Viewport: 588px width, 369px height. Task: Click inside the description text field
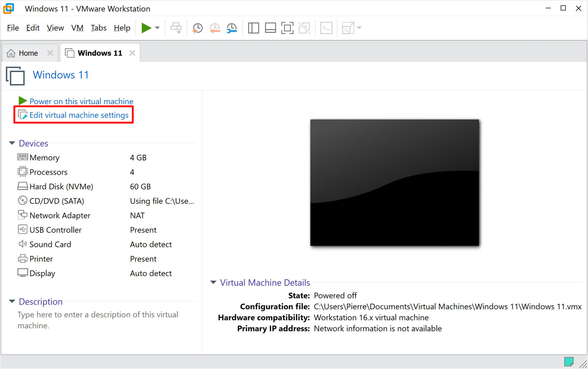point(98,319)
